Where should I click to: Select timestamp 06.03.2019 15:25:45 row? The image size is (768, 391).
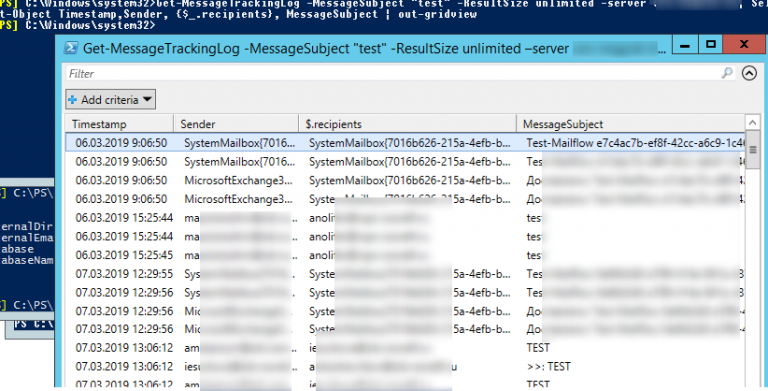(x=124, y=255)
